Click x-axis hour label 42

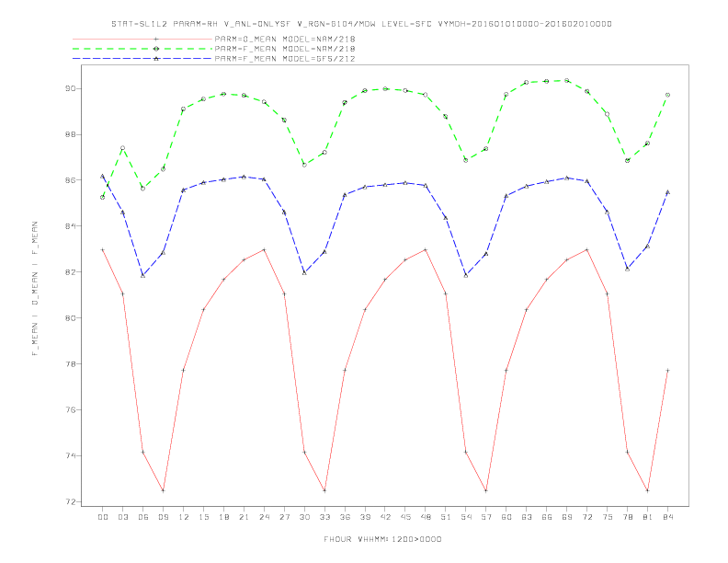pyautogui.click(x=385, y=517)
